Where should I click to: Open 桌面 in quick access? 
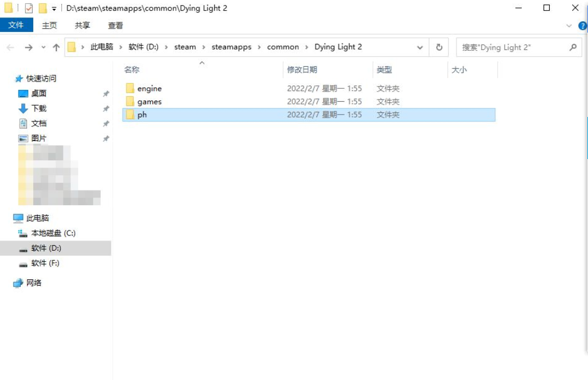[x=39, y=93]
